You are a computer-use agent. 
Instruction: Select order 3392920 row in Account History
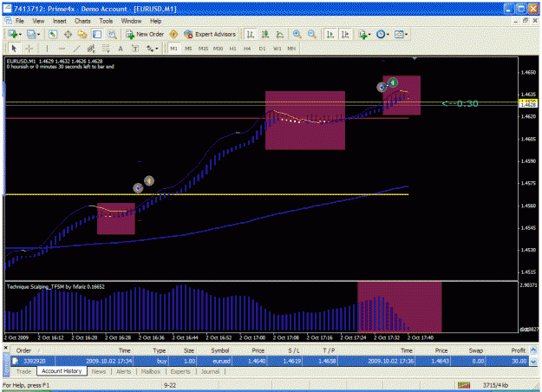pos(271,361)
